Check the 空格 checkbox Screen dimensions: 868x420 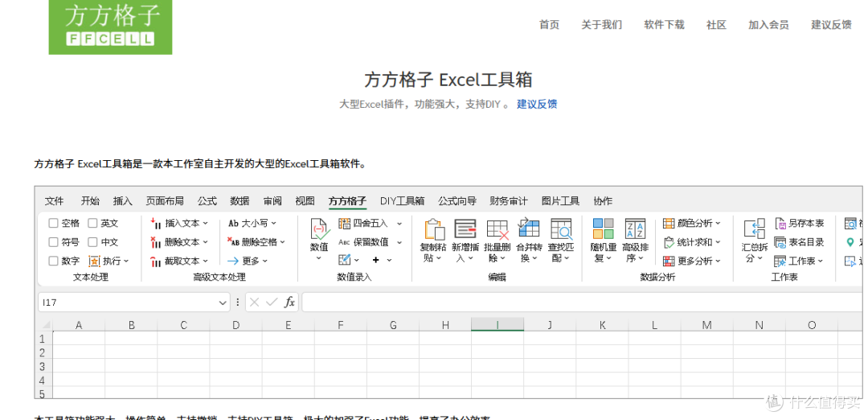pos(53,224)
